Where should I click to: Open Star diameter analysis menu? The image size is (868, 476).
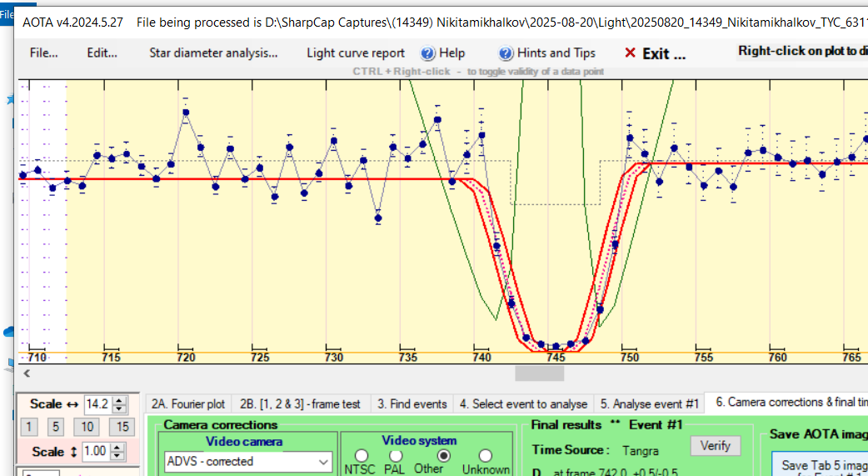point(213,53)
